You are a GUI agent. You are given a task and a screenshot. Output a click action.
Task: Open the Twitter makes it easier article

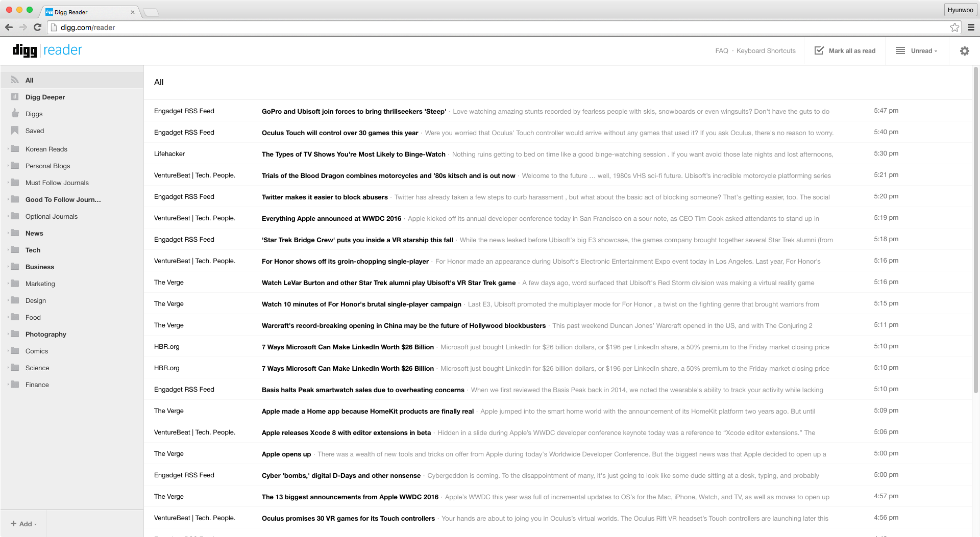[x=325, y=197]
